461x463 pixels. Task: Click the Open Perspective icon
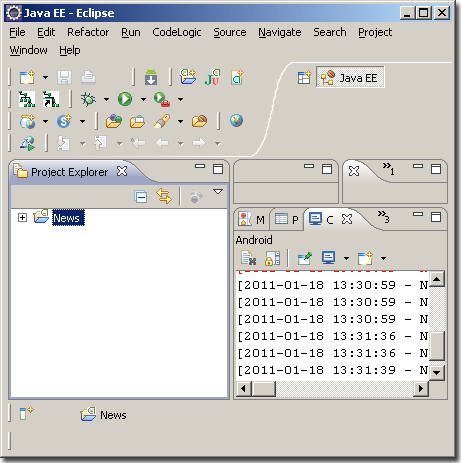pos(304,77)
